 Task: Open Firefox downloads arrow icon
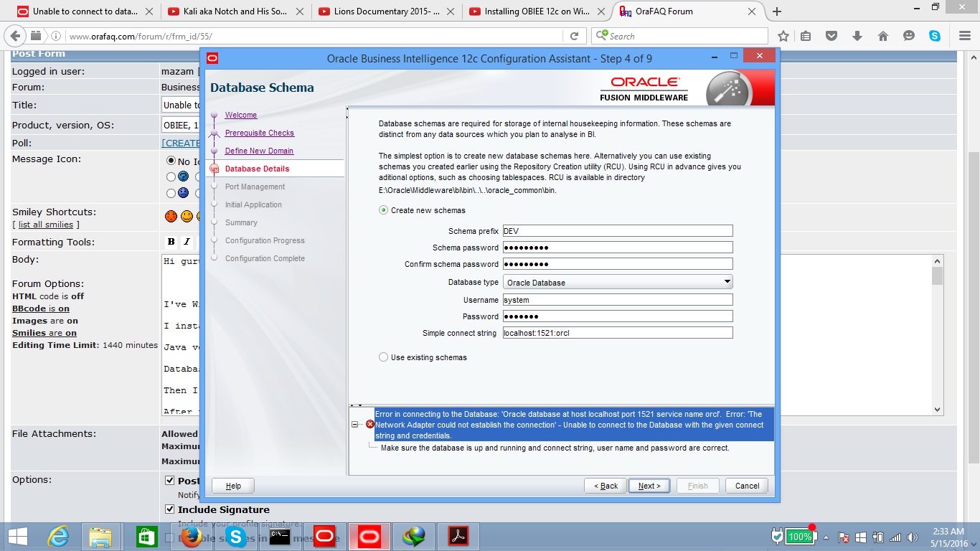857,36
